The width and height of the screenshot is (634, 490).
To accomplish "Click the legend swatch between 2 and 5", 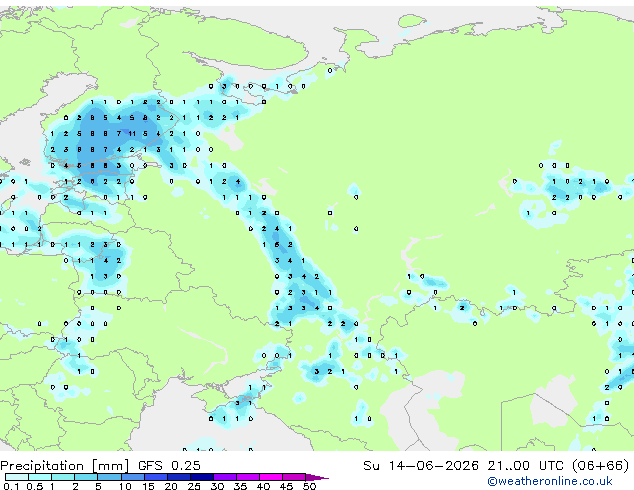I will click(86, 477).
